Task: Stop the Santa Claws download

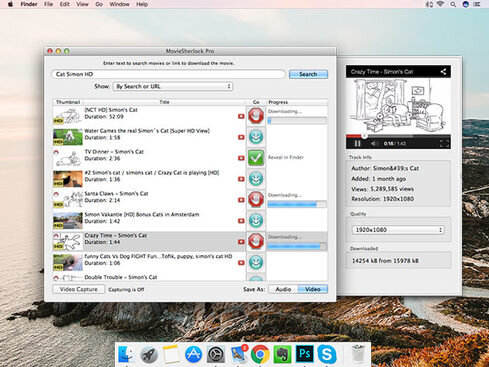Action: [x=256, y=199]
